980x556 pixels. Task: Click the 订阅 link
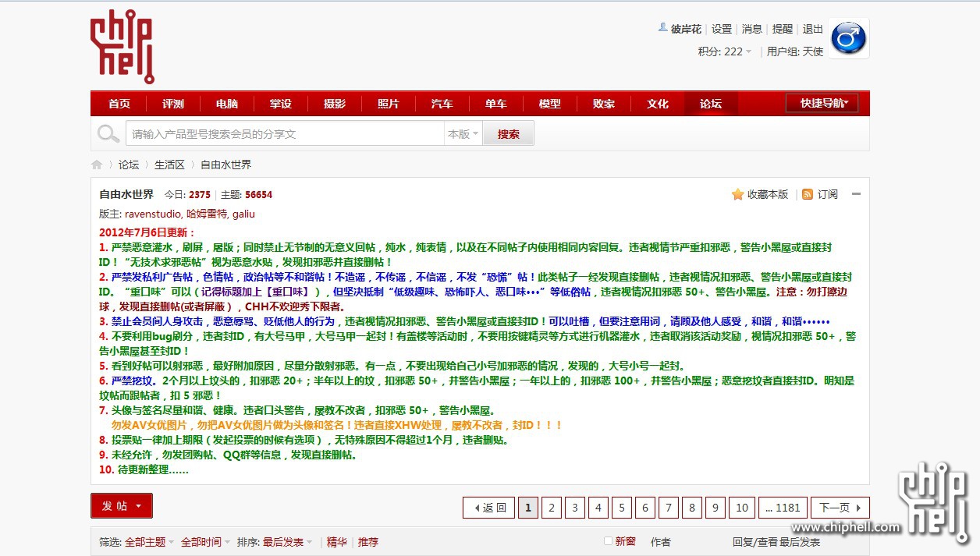[828, 194]
